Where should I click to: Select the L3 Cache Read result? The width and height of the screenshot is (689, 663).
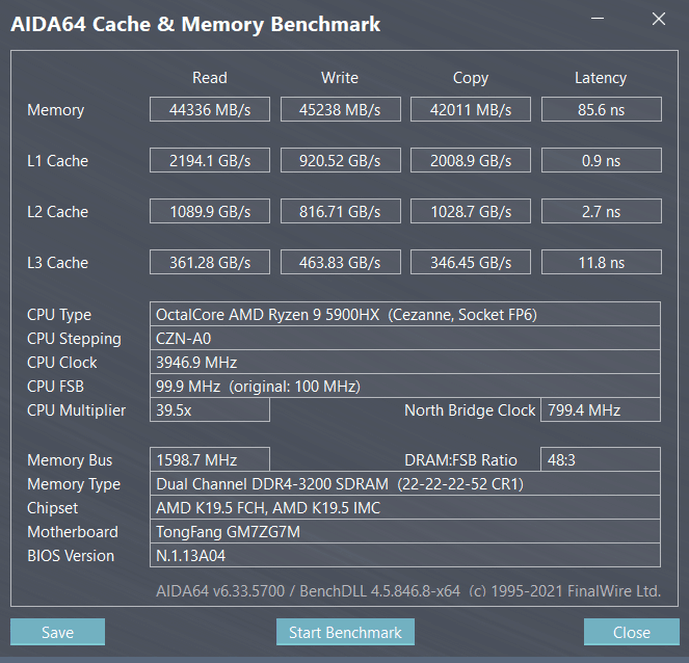[209, 263]
